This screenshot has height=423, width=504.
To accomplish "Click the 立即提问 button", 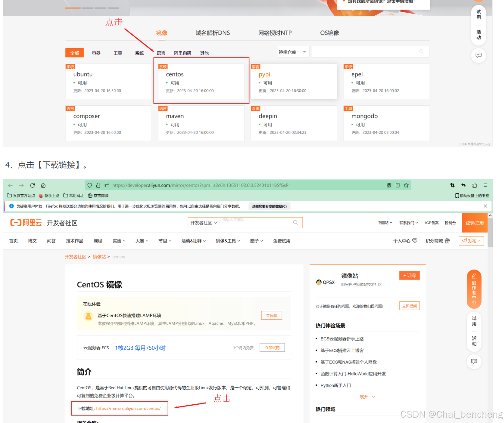I will click(409, 306).
